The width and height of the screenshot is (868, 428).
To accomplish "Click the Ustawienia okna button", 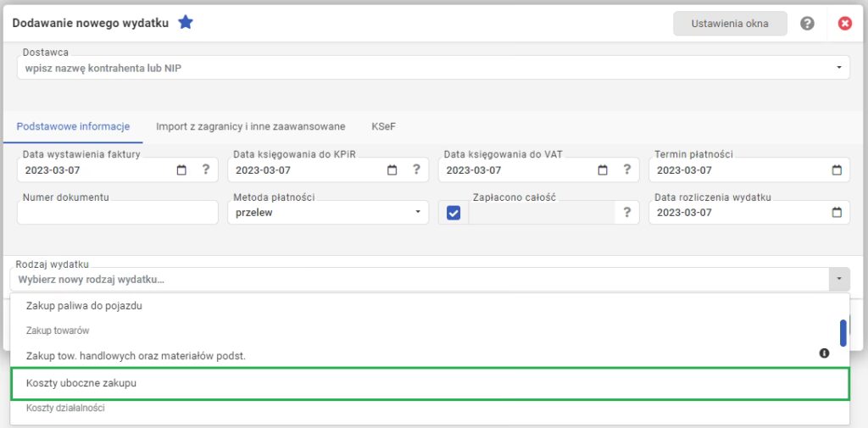I will coord(729,24).
